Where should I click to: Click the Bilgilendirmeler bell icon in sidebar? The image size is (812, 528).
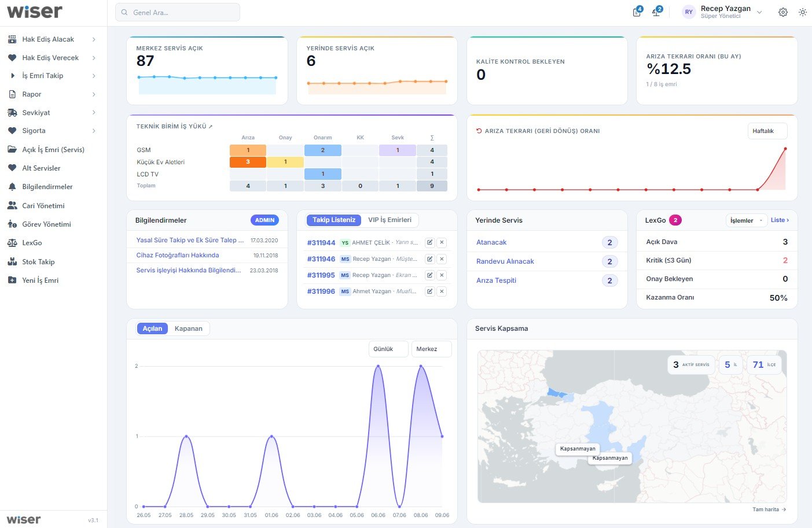pyautogui.click(x=12, y=187)
